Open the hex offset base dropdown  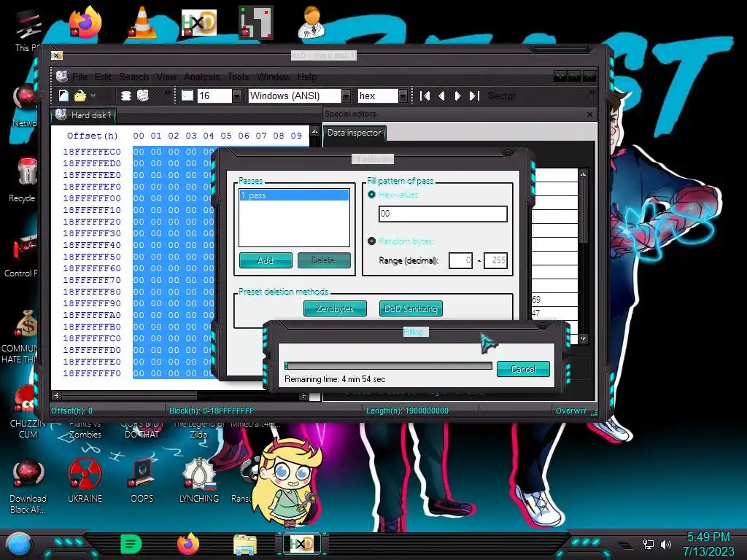403,96
